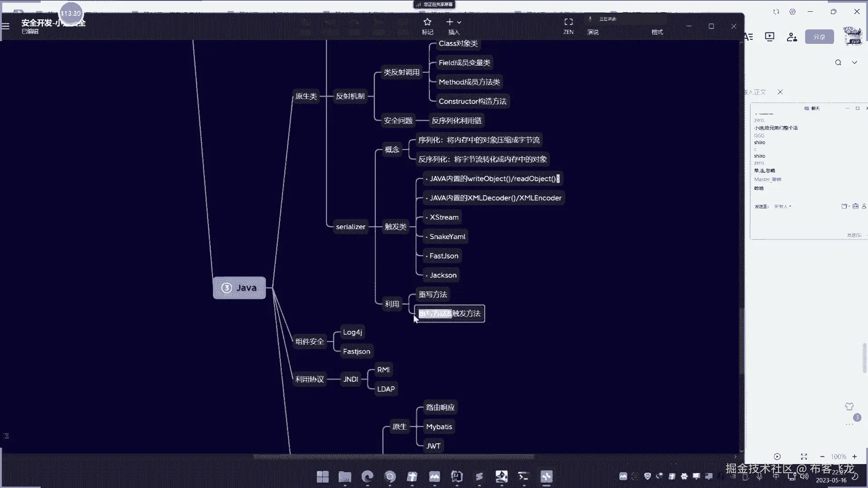Expand the chevron next to the search icon
The height and width of the screenshot is (488, 868).
coord(854,62)
